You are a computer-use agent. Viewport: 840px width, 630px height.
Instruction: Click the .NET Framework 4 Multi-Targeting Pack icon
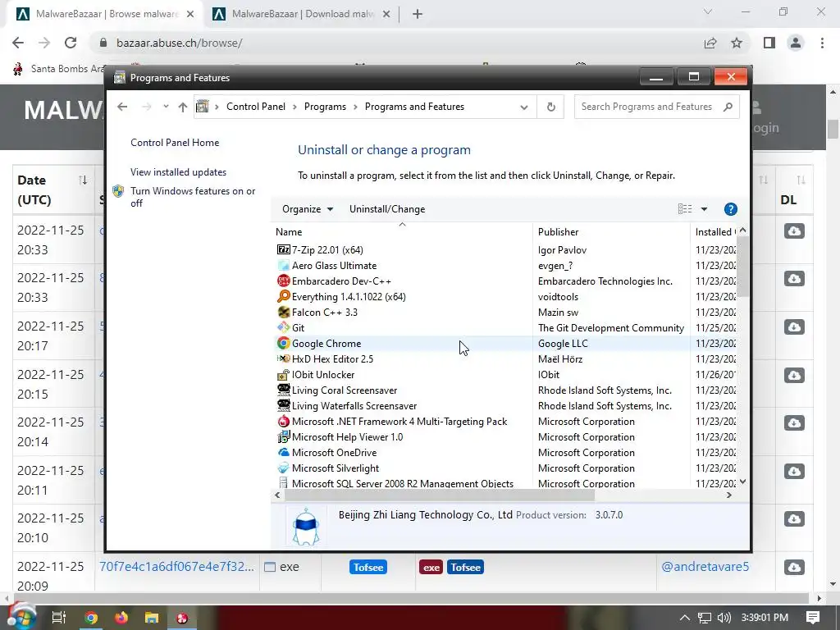click(283, 421)
